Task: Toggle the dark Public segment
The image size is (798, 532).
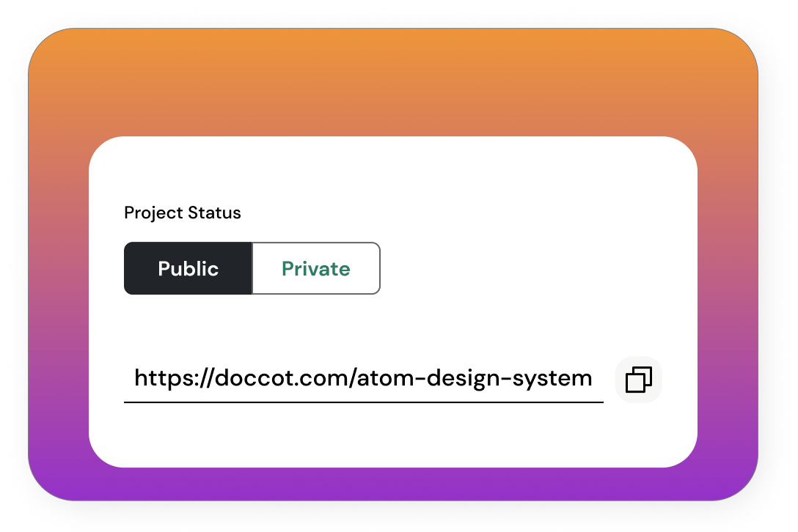Action: tap(188, 269)
